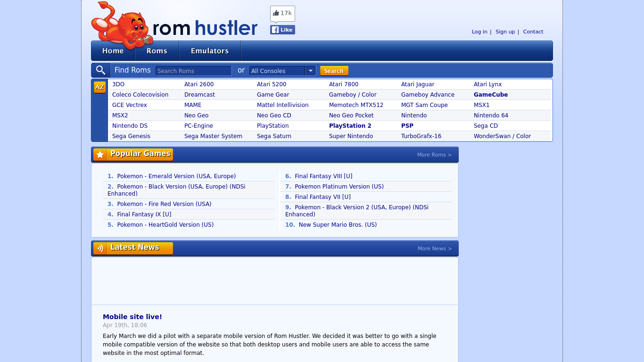Choose MGT Sam Coupe console
Screen dimensions: 644x362
click(x=424, y=105)
